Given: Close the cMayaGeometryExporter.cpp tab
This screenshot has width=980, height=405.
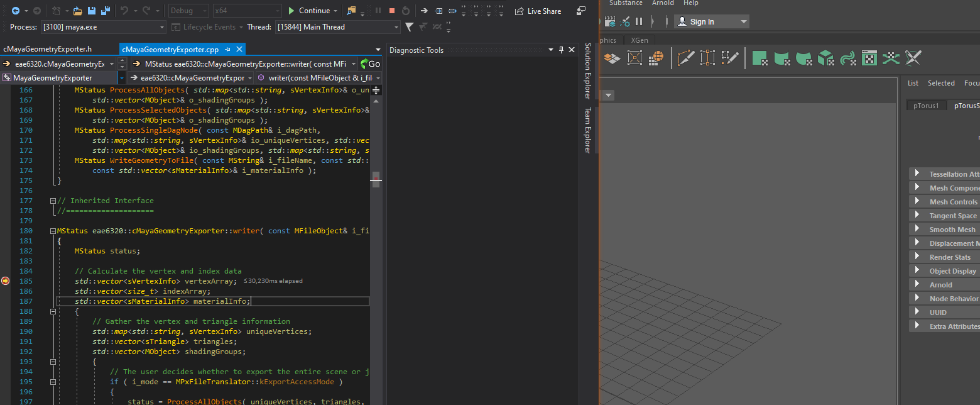Looking at the screenshot, I should [x=239, y=49].
